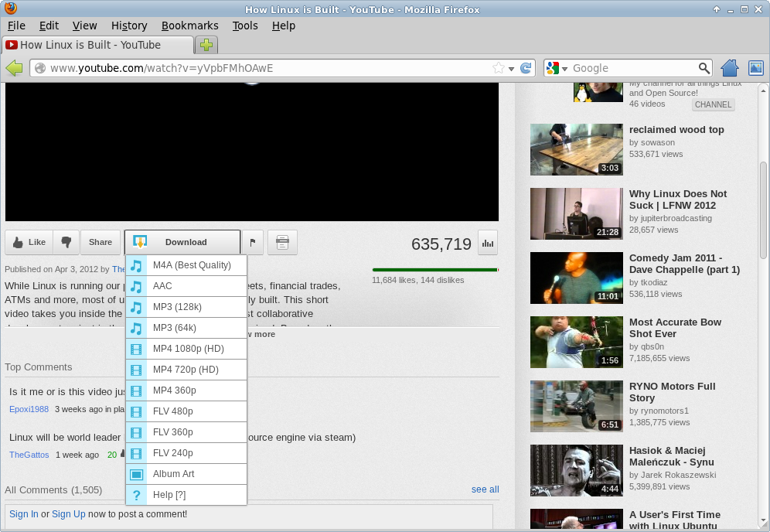
Task: Click the reload page icon
Action: point(526,68)
